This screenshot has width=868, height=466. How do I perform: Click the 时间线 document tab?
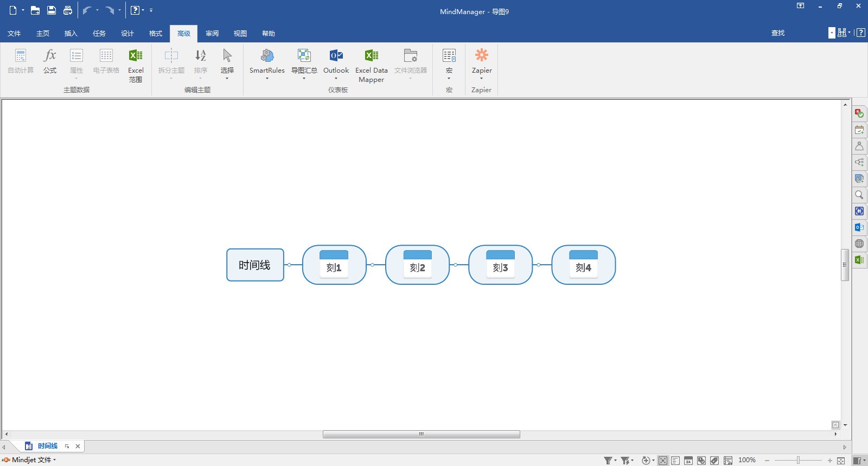(48, 446)
